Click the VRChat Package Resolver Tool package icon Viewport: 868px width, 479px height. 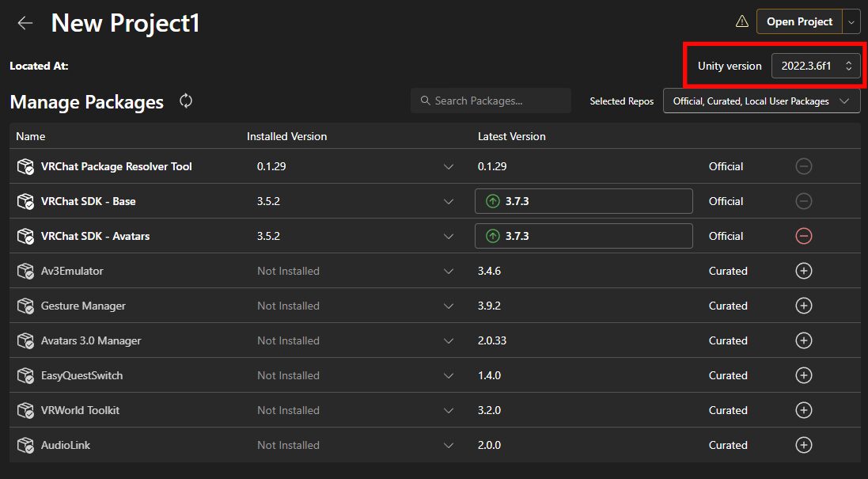point(25,166)
